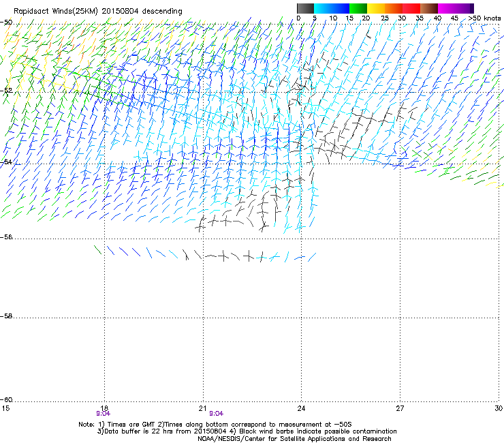Click the purple 9:04 time under longitude 21

point(217,414)
